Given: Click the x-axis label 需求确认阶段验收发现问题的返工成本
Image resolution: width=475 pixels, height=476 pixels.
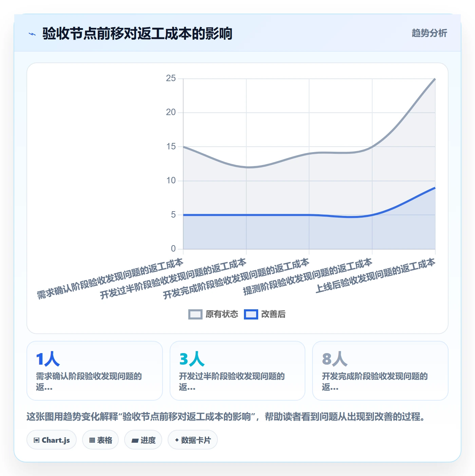Looking at the screenshot, I should pos(110,278).
